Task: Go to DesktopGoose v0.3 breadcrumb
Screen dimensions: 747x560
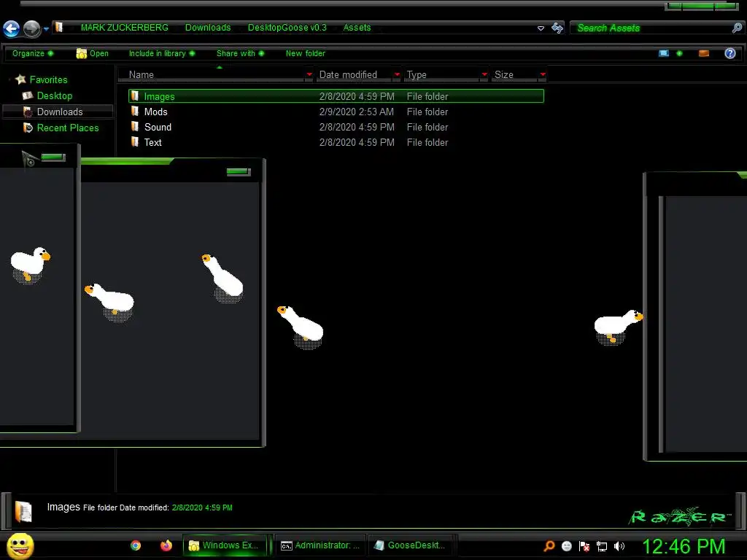Action: tap(287, 28)
